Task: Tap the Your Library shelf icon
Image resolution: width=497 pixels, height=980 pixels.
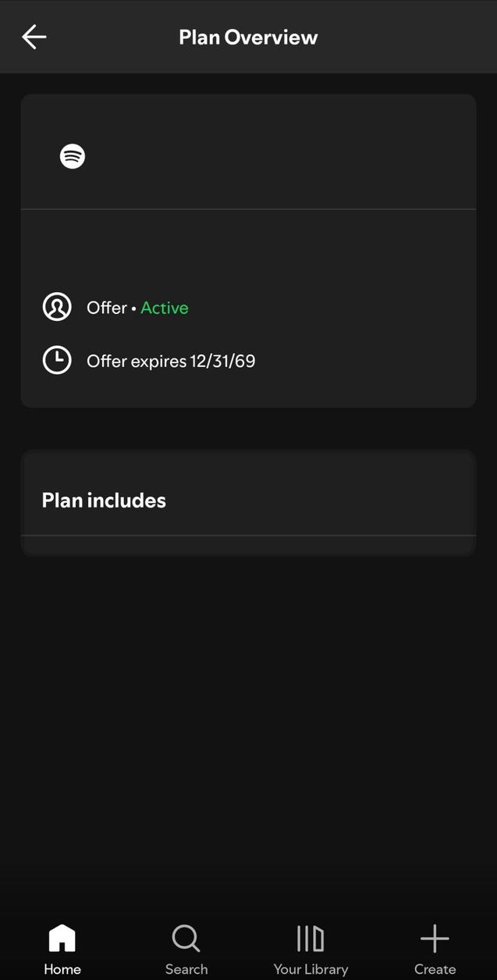Action: 310,938
